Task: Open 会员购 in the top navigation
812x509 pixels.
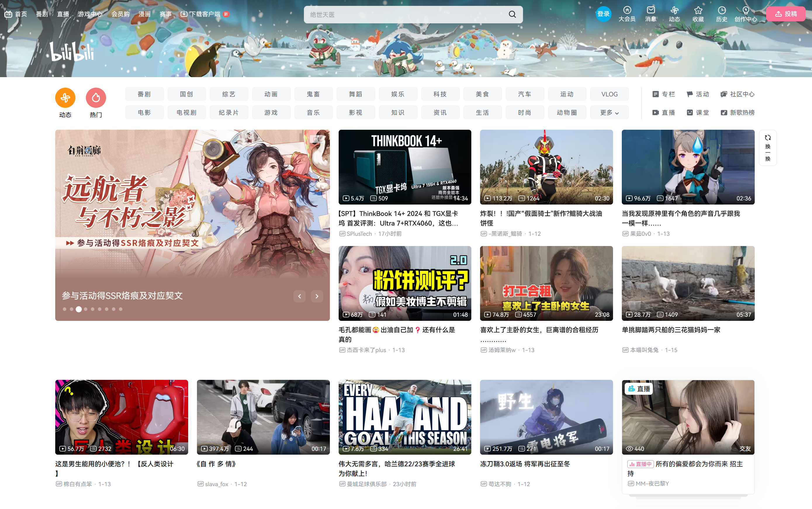Action: tap(120, 14)
